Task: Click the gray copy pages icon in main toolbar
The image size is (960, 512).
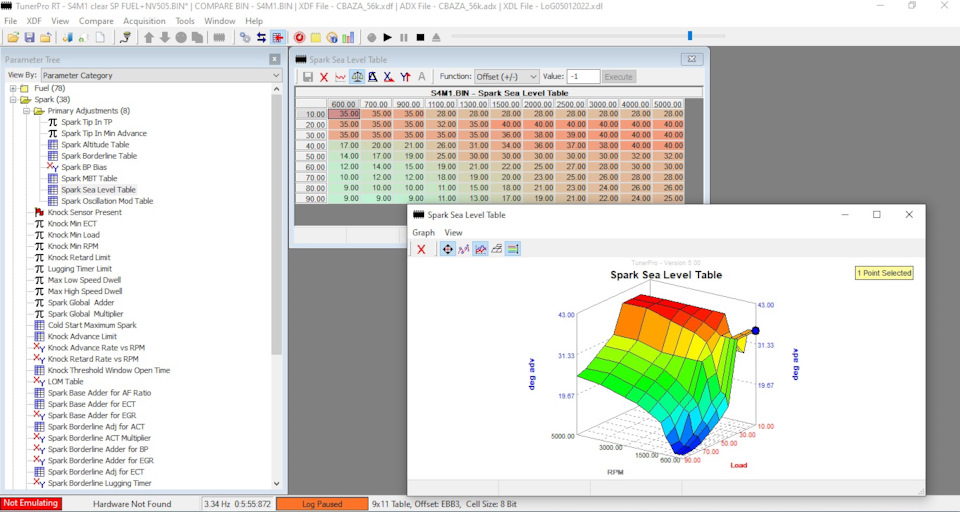Action: tap(197, 37)
